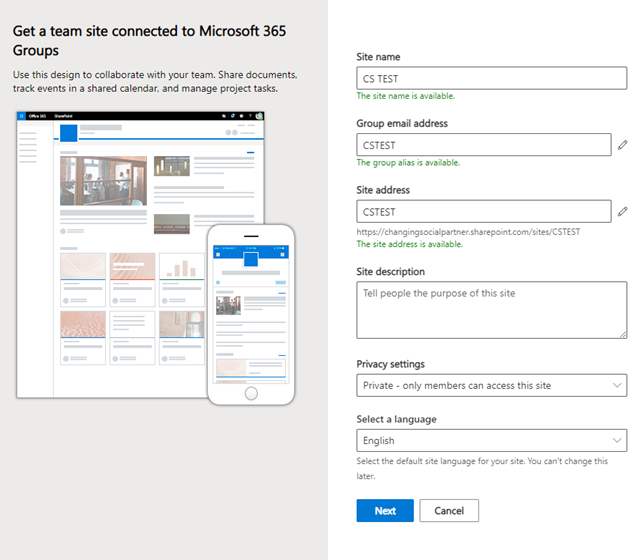This screenshot has width=643, height=560.
Task: Click 'The site address is available.' message
Action: pyautogui.click(x=410, y=244)
